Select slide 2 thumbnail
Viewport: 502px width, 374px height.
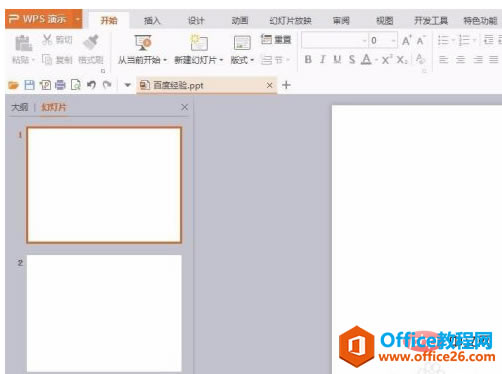(104, 313)
